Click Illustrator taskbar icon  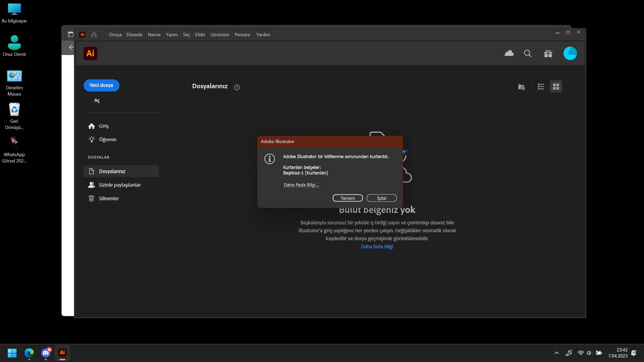click(62, 352)
